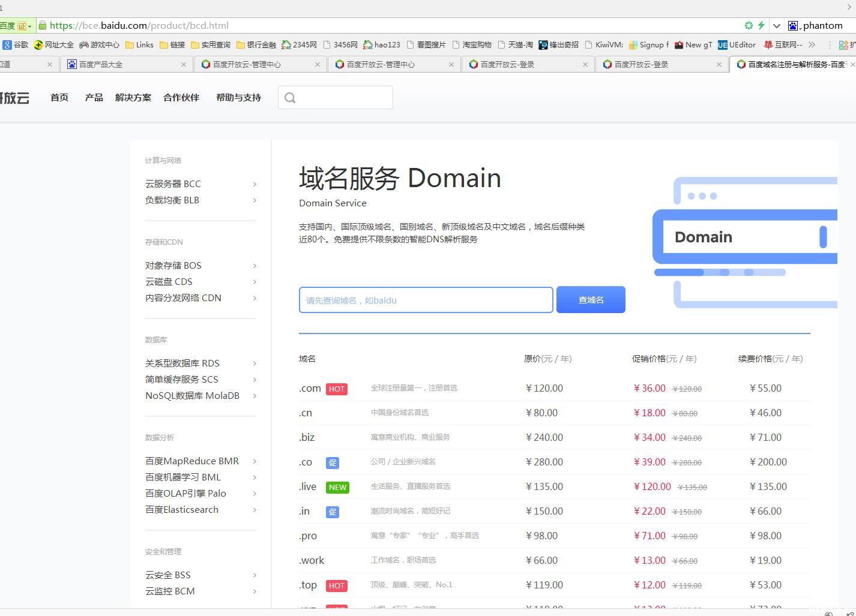Open the 解决方案 menu item
The height and width of the screenshot is (616, 856).
click(x=133, y=97)
